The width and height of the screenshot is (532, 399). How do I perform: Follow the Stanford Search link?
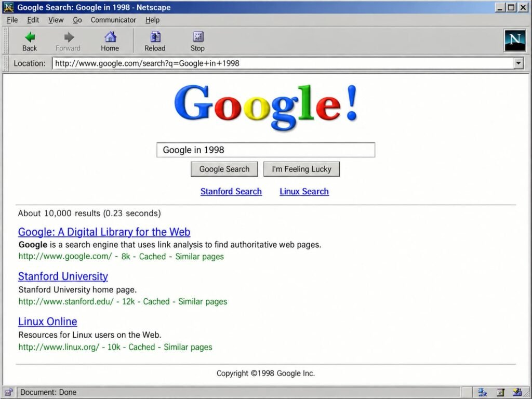pos(231,191)
